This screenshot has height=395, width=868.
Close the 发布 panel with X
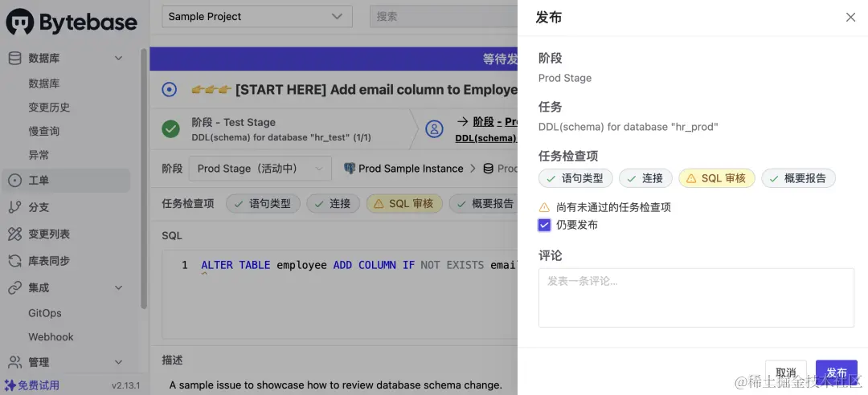tap(851, 17)
